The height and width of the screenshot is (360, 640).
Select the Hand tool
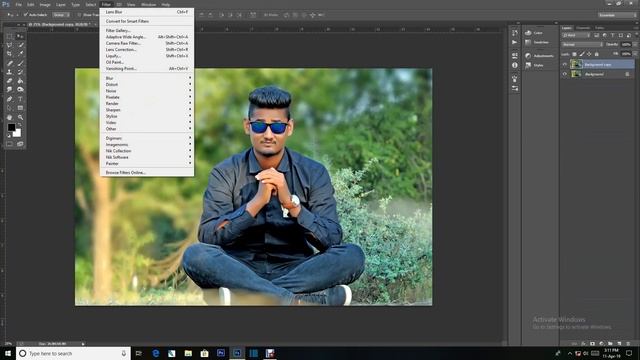(9, 117)
